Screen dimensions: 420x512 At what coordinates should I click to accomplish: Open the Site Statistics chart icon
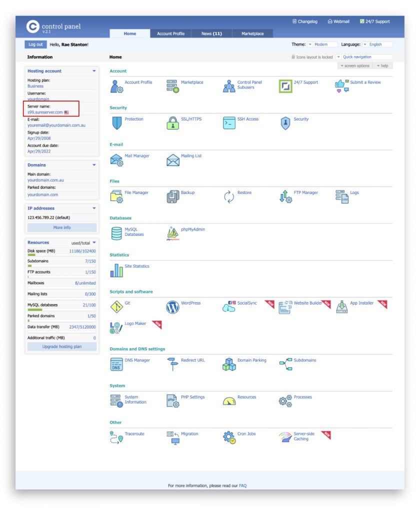click(x=116, y=270)
